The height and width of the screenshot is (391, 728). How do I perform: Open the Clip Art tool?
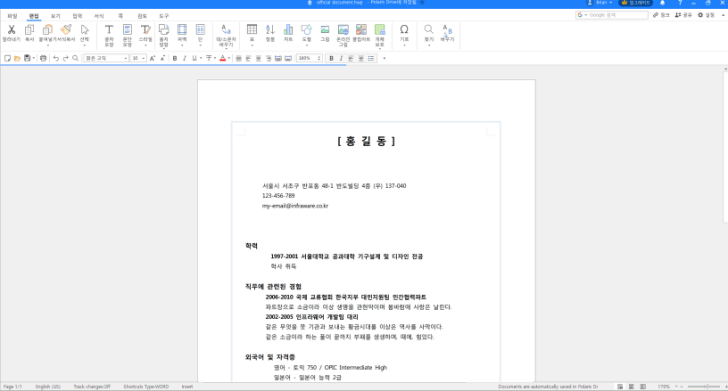(361, 33)
